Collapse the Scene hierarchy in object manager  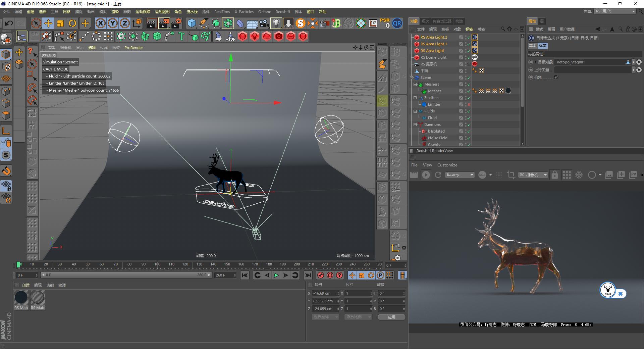coord(411,78)
